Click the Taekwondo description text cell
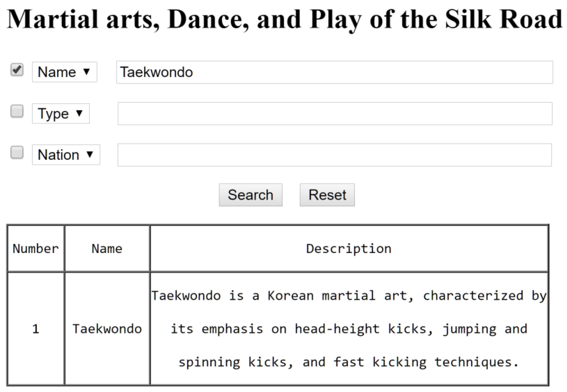 pos(349,329)
